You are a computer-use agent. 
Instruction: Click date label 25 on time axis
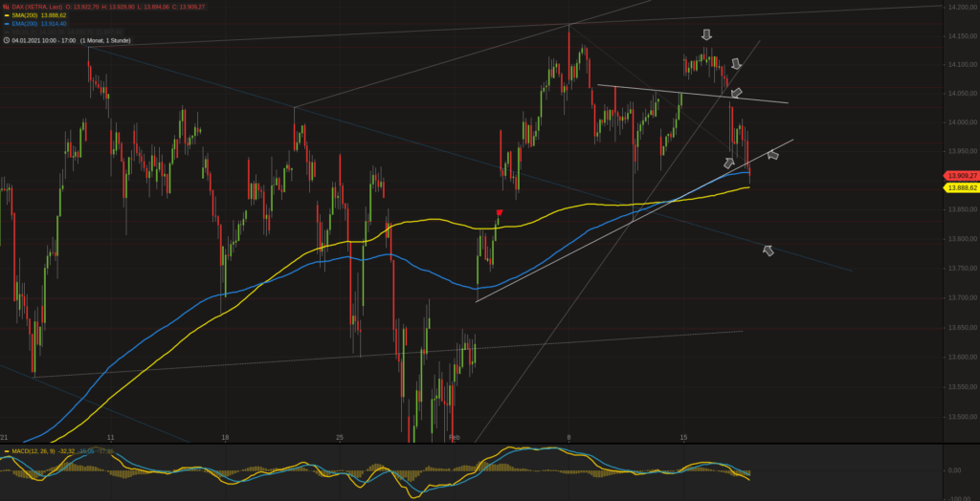tap(340, 438)
